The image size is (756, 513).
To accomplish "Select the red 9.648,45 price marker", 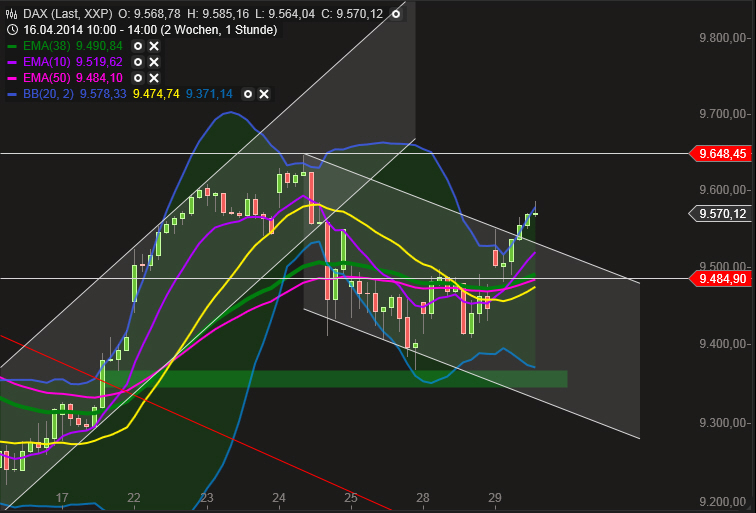I will click(x=721, y=154).
